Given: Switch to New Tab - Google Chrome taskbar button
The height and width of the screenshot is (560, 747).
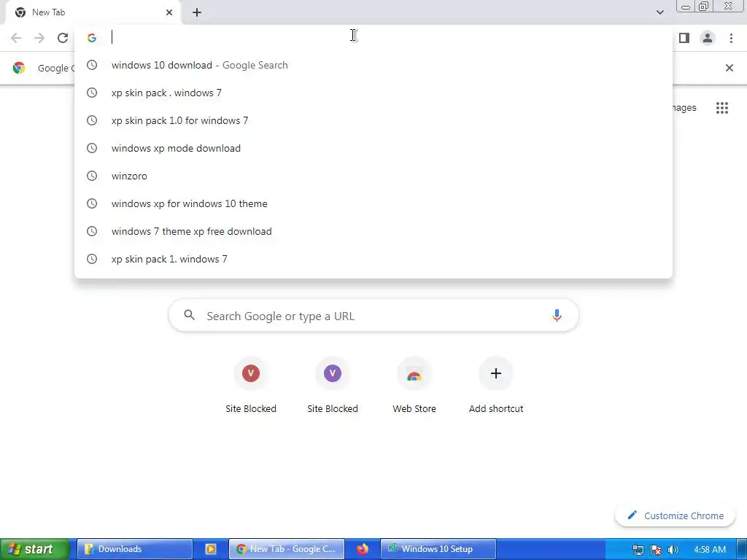Looking at the screenshot, I should point(286,549).
